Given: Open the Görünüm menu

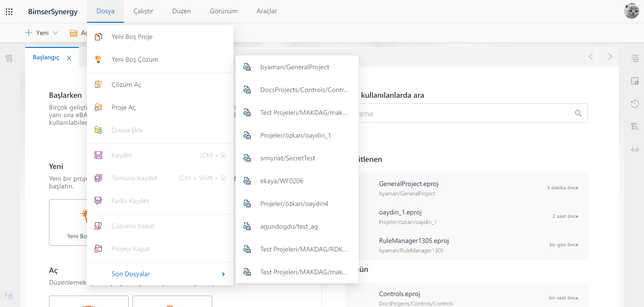Looking at the screenshot, I should pyautogui.click(x=224, y=11).
